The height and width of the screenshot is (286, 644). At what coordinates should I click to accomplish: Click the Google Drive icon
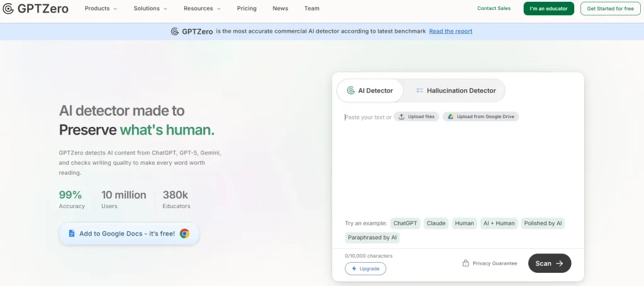coord(450,116)
